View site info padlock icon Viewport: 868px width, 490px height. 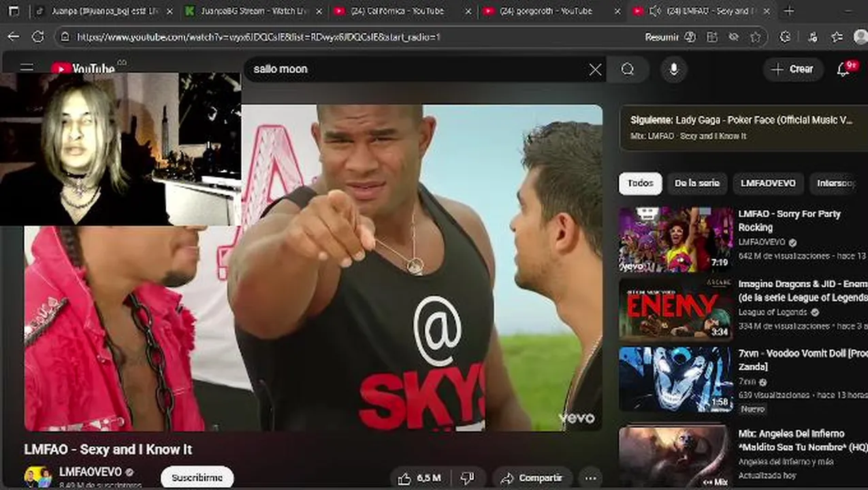(x=65, y=37)
